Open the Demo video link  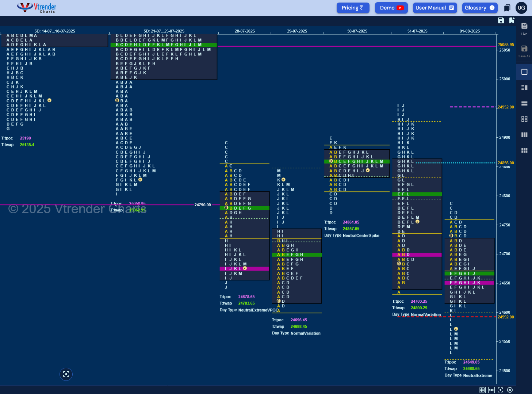pos(391,8)
